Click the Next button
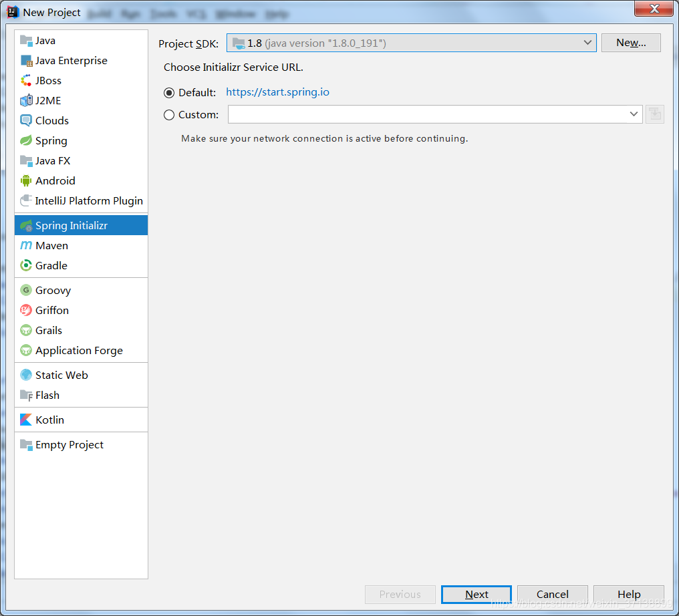The height and width of the screenshot is (616, 679). tap(477, 595)
